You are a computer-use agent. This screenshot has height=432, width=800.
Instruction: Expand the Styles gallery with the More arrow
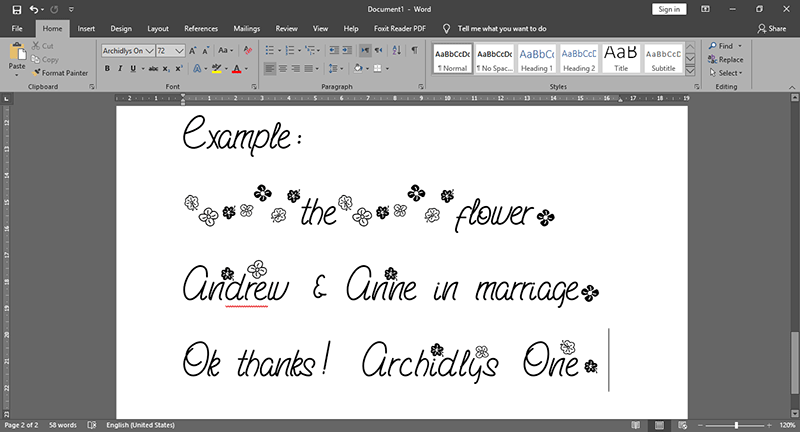(x=690, y=71)
